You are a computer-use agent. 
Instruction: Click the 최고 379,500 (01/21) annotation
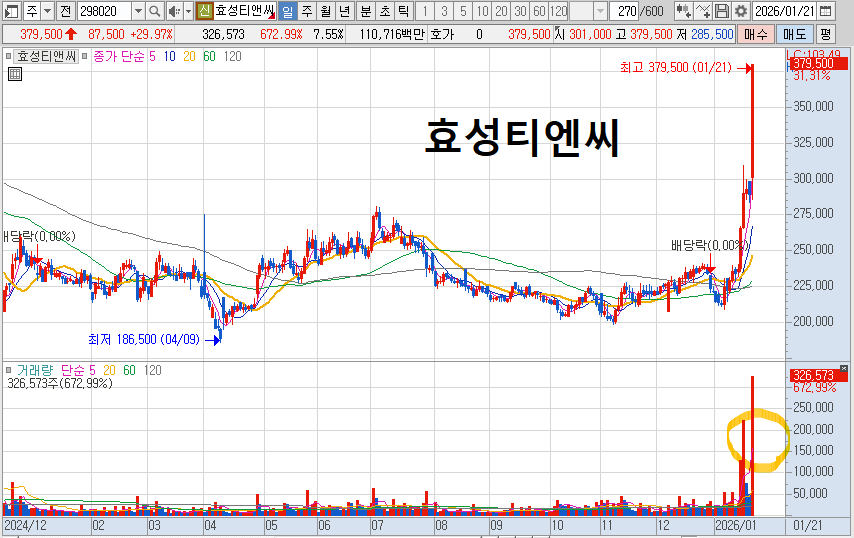(x=675, y=68)
